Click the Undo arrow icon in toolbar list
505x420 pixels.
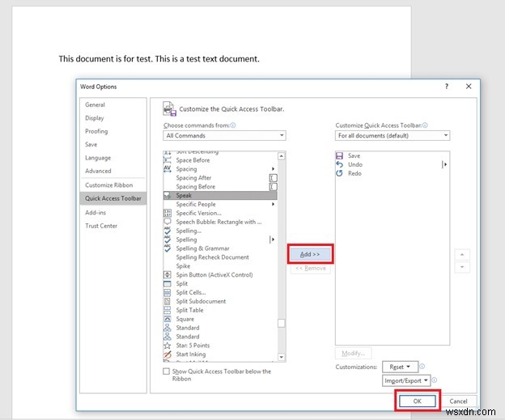pyautogui.click(x=339, y=164)
